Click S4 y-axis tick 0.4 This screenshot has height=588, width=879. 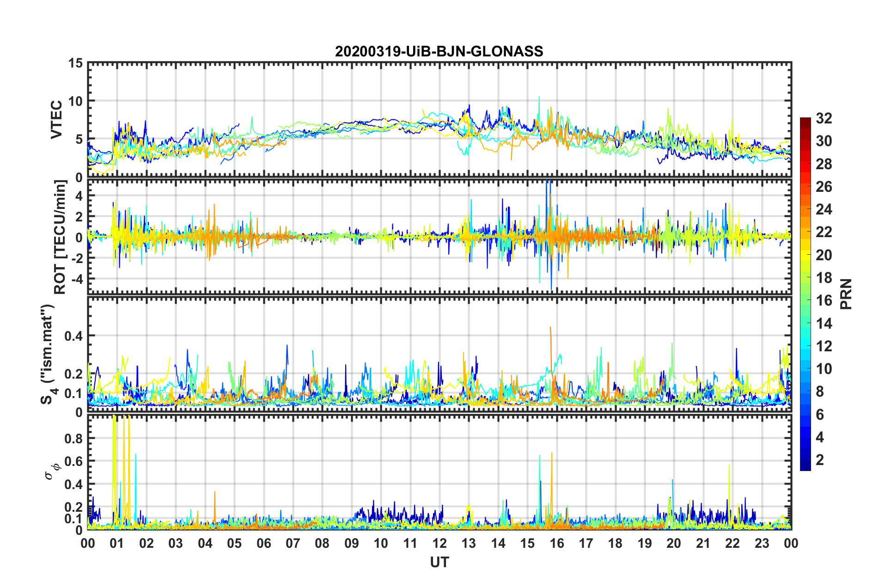click(73, 336)
